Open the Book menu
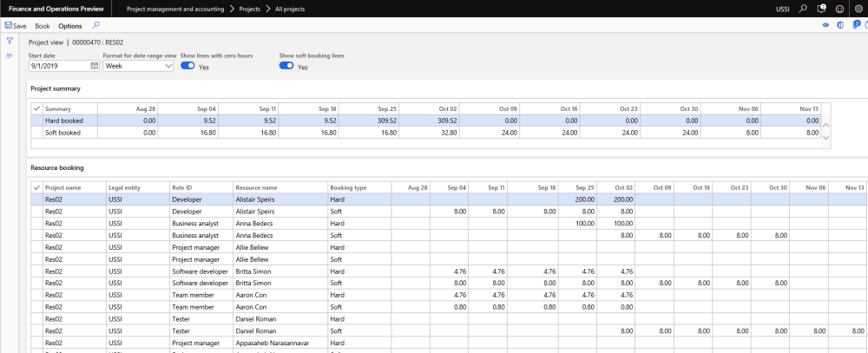This screenshot has width=868, height=353. tap(42, 26)
